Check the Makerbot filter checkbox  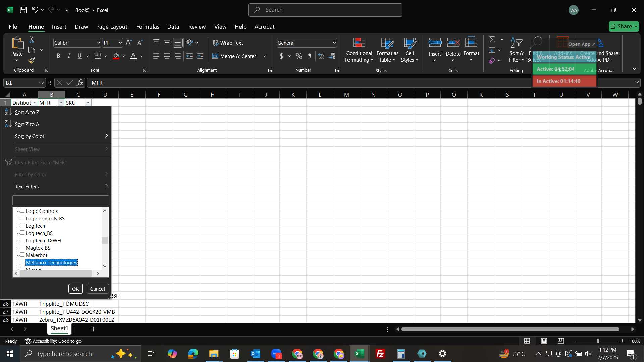22,255
